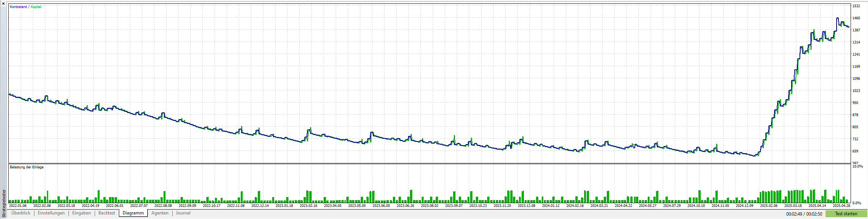Click the 805 axis value
Image resolution: width=868 pixels, height=219 pixels.
[x=855, y=127]
